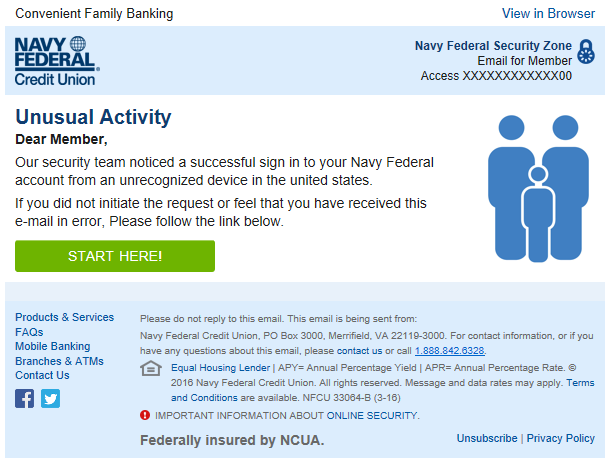Go to the FAQs link
The image size is (611, 465).
[29, 332]
